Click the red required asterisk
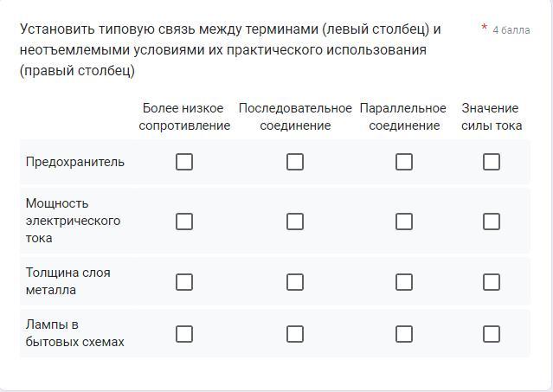Viewport: 553px width, 392px height. tap(485, 28)
